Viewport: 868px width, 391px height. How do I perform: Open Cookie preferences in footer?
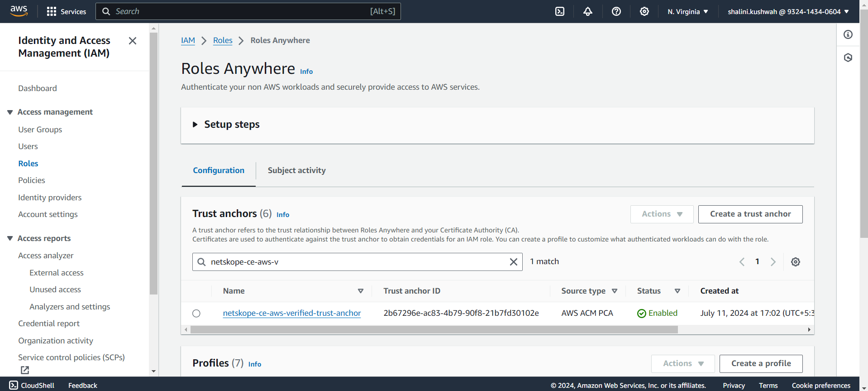coord(821,385)
